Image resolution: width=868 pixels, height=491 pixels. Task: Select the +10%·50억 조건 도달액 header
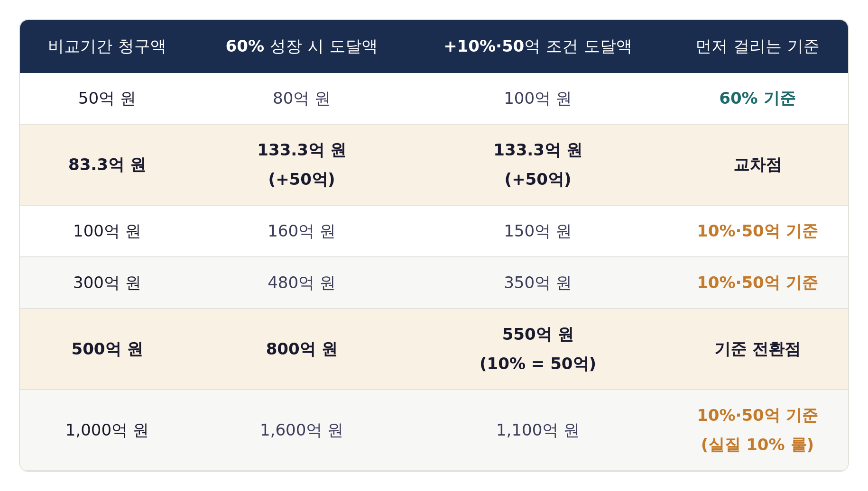point(537,46)
